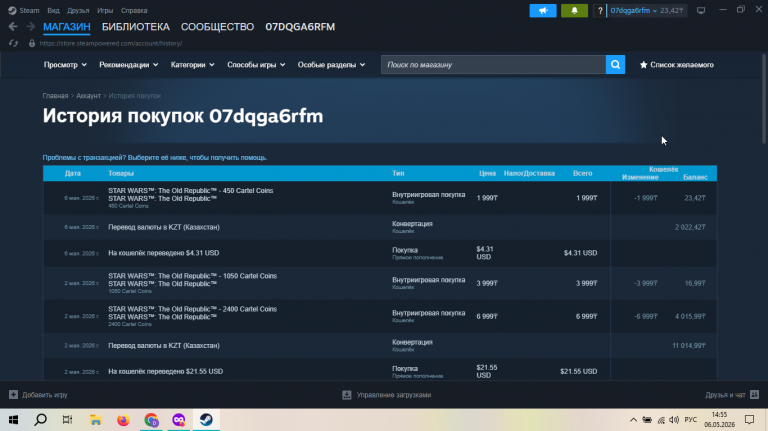Image resolution: width=768 pixels, height=431 pixels.
Task: Focus the Поиск по магазину search field
Action: tap(493, 65)
